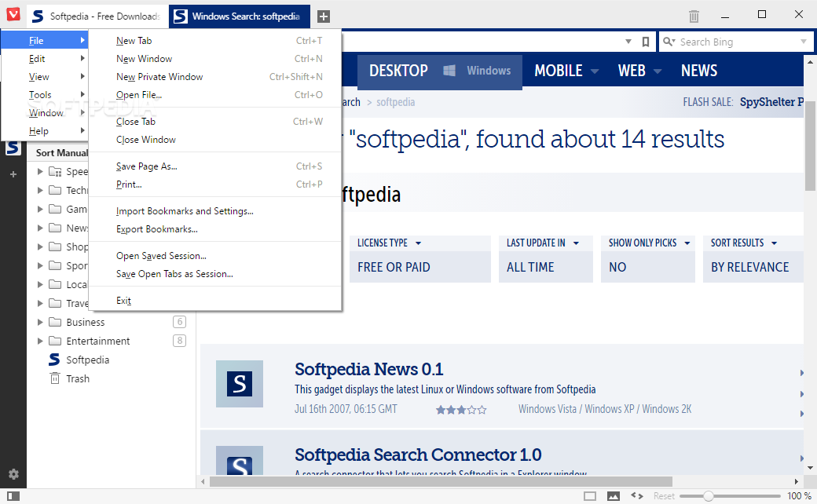Open the Help menu
Screen dimensions: 817x504
point(45,130)
